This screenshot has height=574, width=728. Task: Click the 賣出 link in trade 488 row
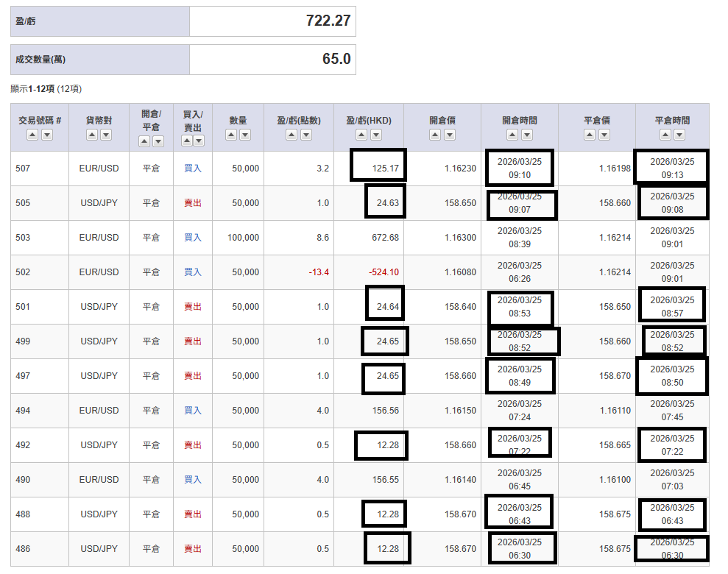193,514
